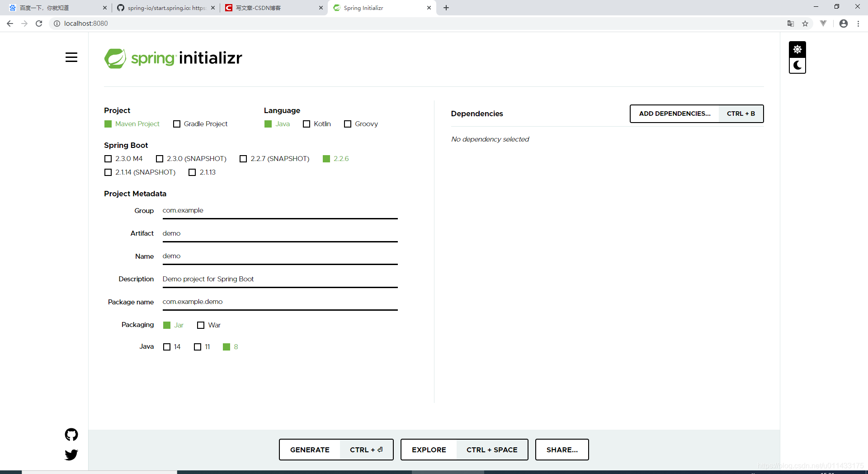Reload the localhost page

(x=39, y=24)
